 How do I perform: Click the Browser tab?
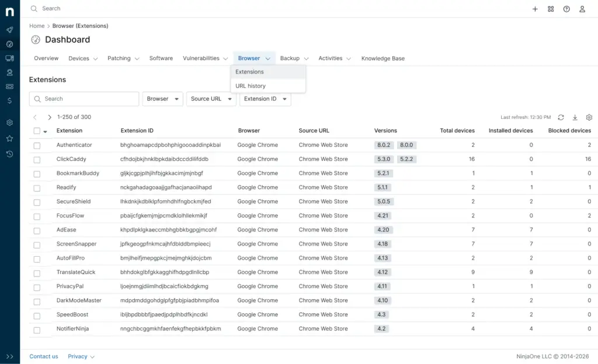pyautogui.click(x=254, y=58)
